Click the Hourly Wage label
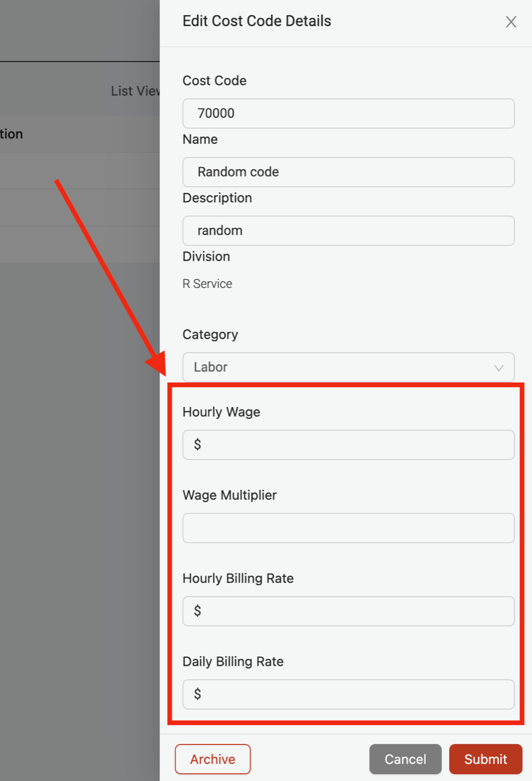The width and height of the screenshot is (532, 781). click(221, 412)
